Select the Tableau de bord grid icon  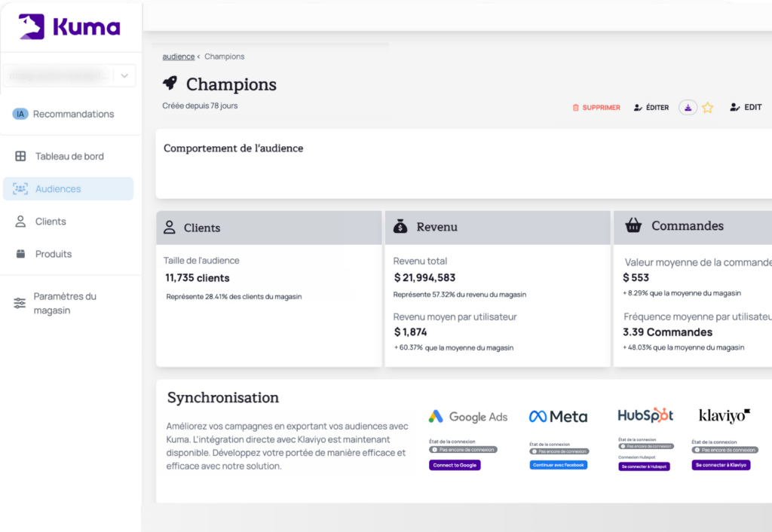point(21,156)
